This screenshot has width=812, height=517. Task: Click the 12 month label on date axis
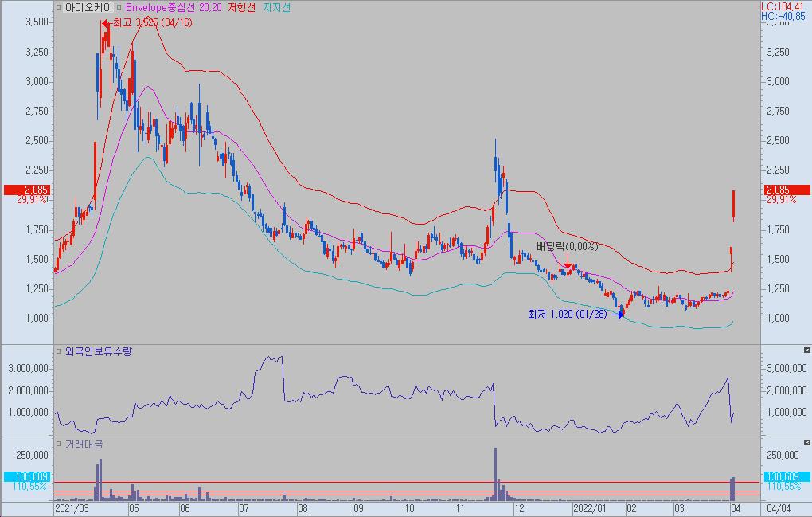coord(519,509)
